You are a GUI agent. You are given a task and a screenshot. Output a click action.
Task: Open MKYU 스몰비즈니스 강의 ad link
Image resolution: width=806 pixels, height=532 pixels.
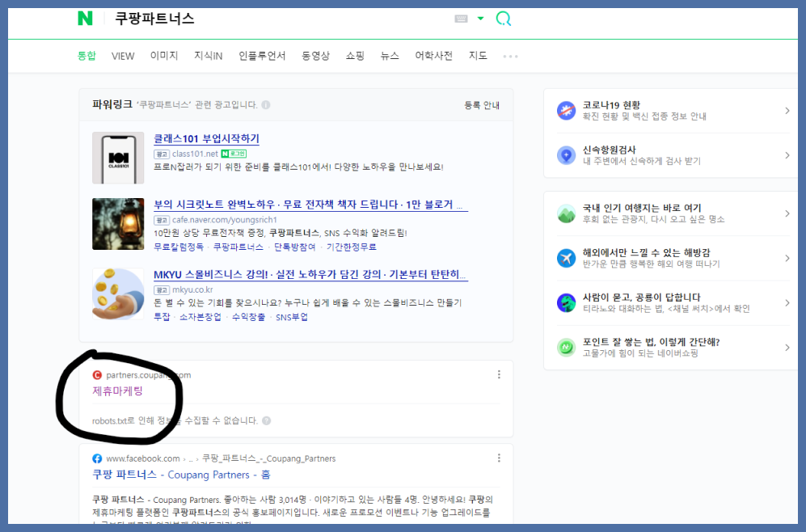point(310,274)
